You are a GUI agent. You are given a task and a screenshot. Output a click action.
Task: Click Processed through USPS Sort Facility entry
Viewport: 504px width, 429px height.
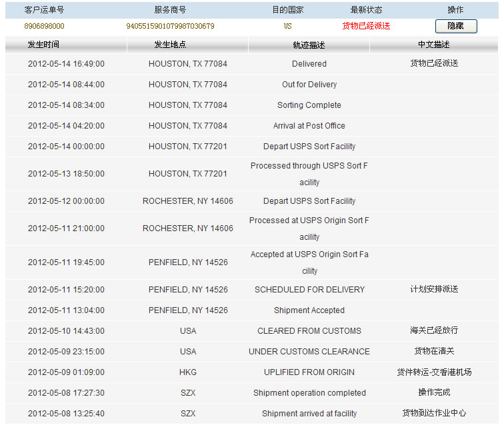(309, 174)
